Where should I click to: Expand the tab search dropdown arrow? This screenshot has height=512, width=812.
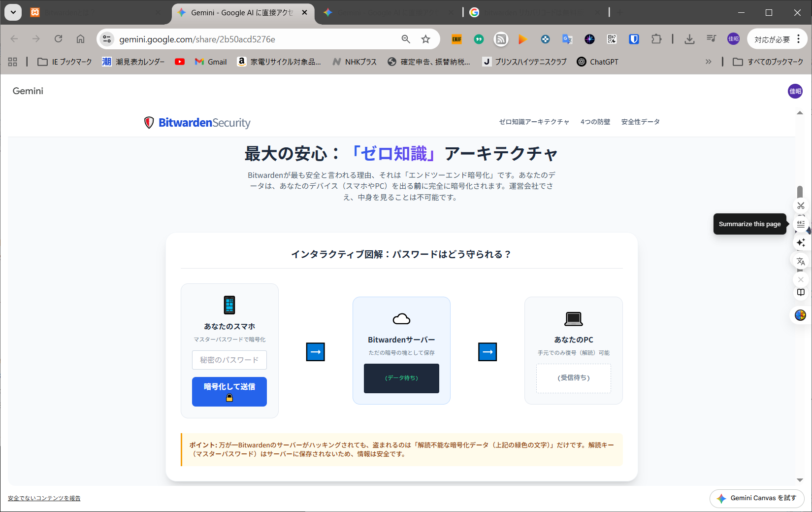pyautogui.click(x=13, y=12)
